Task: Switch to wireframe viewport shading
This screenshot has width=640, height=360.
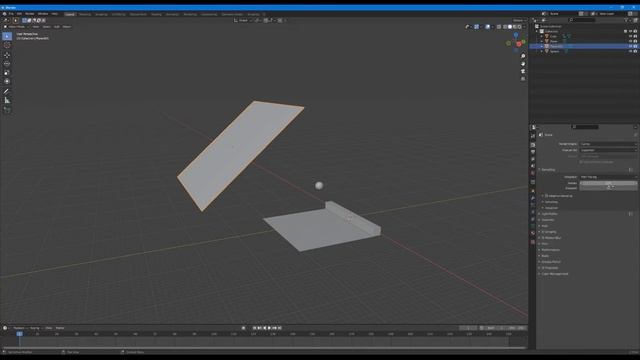Action: [505, 27]
